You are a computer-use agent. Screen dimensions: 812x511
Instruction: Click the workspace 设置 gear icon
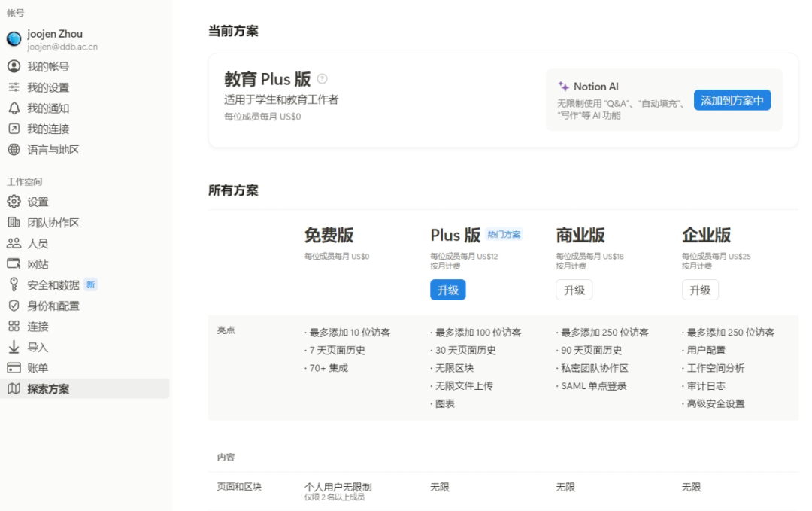14,202
